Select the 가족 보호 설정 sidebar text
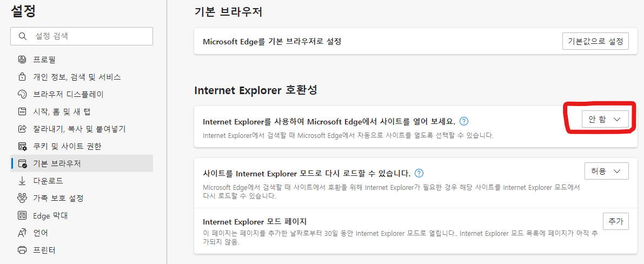The image size is (644, 264). [58, 198]
